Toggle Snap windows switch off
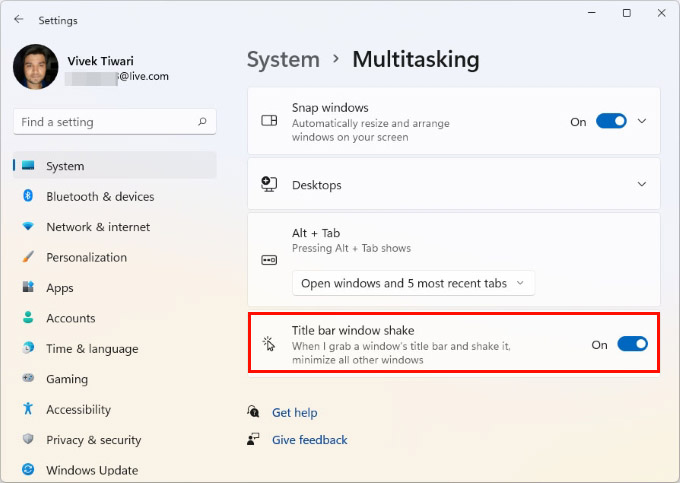 (611, 121)
